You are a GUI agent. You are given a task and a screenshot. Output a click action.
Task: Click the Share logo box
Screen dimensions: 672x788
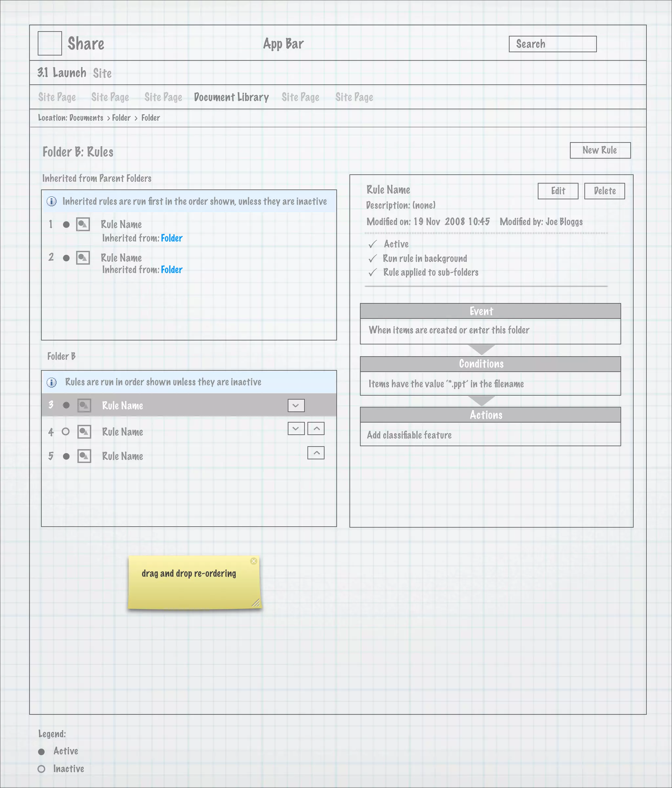click(50, 43)
